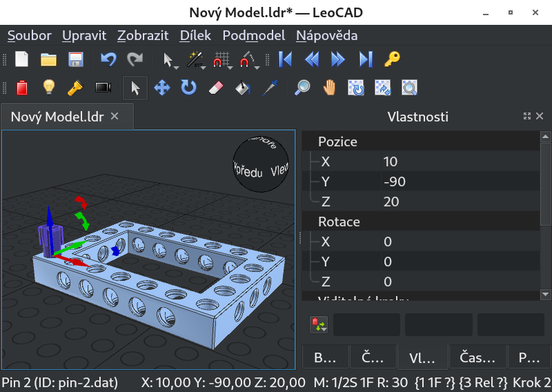Open the Zobrazit menu

143,36
